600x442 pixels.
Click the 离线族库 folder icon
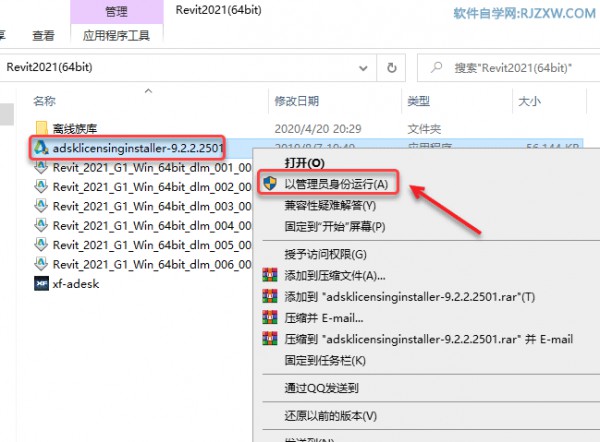[41, 128]
